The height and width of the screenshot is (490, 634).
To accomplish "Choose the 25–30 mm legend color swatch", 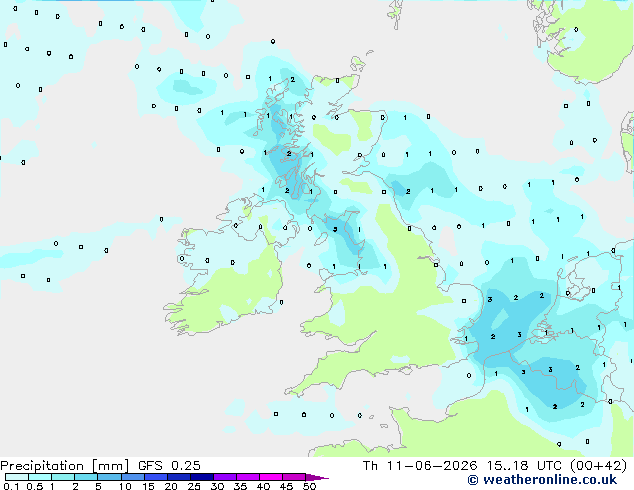I will pos(202,477).
